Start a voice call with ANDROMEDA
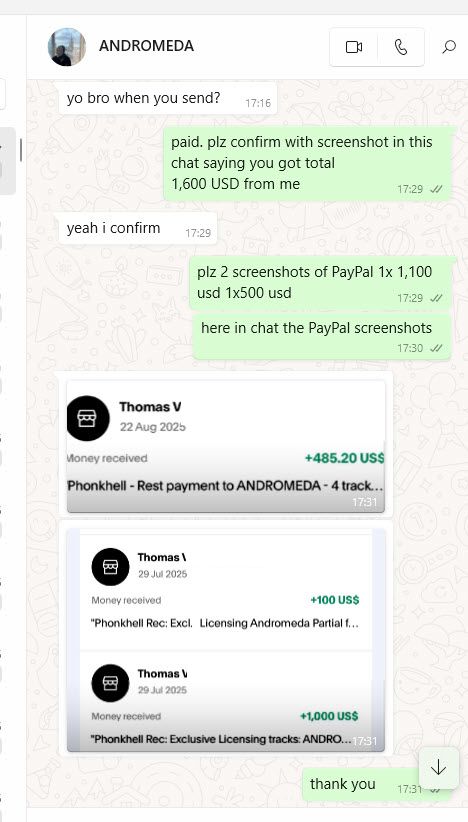This screenshot has height=822, width=468. (x=401, y=47)
